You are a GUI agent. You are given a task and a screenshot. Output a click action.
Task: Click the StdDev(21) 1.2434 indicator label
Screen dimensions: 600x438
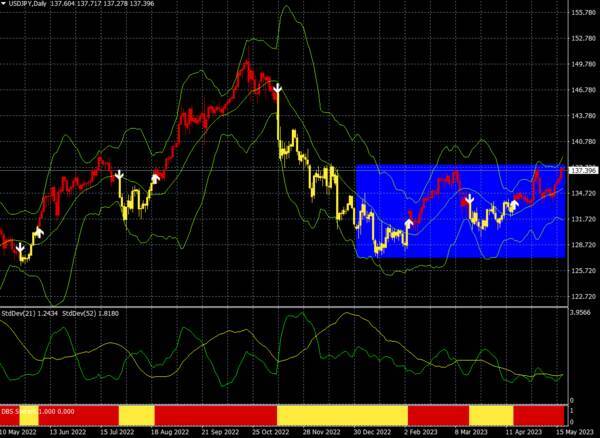[x=30, y=314]
